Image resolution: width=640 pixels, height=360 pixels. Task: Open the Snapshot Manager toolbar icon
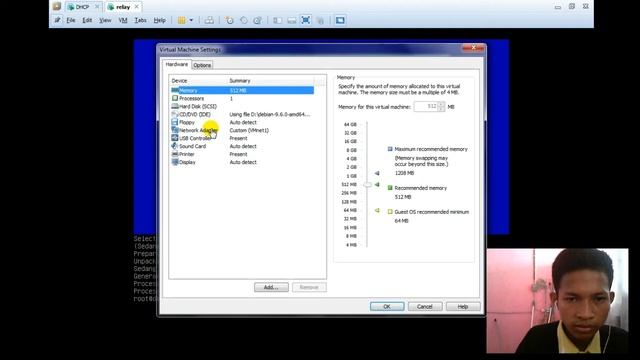258,20
